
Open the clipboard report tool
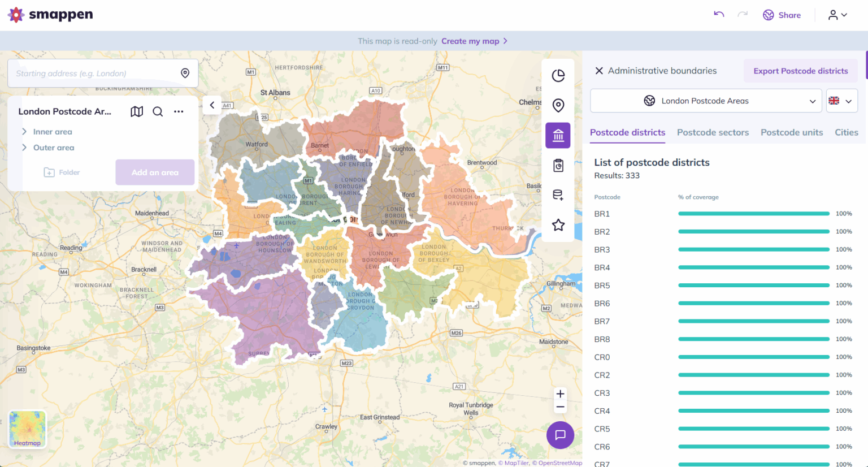tap(558, 165)
